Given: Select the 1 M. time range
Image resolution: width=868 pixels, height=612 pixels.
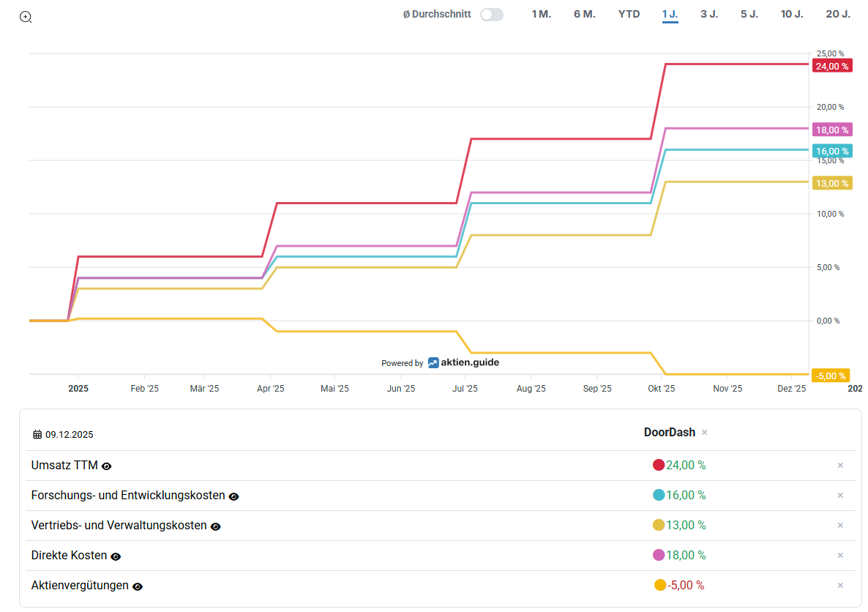Looking at the screenshot, I should coord(541,14).
